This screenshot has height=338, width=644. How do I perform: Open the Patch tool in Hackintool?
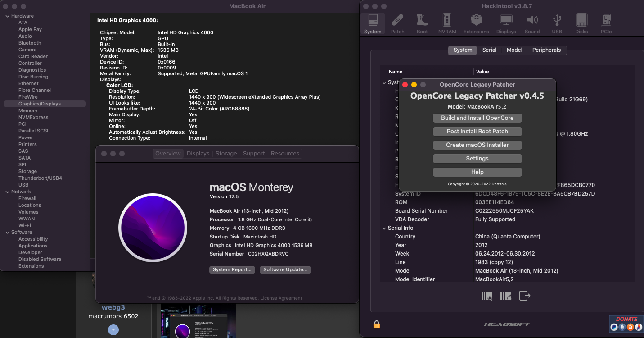[397, 24]
